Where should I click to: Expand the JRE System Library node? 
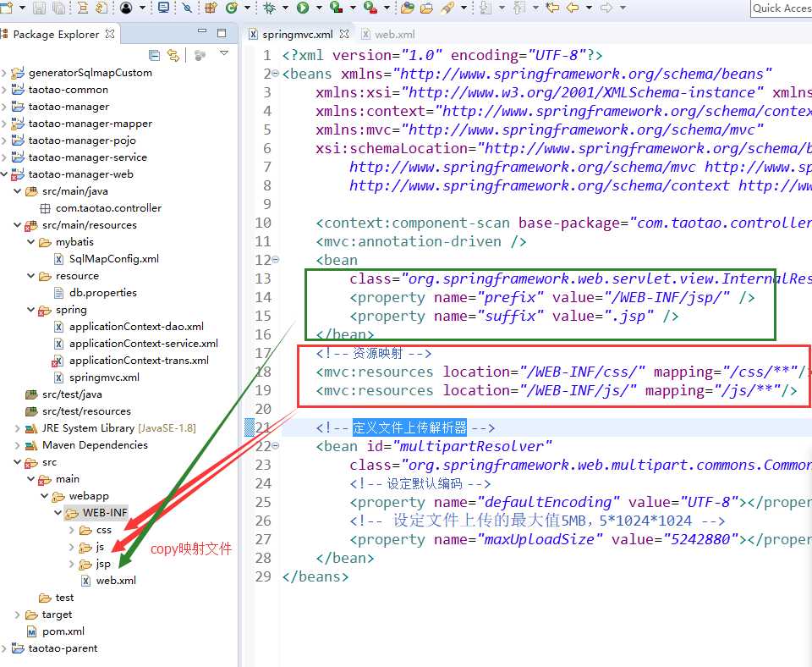18,428
